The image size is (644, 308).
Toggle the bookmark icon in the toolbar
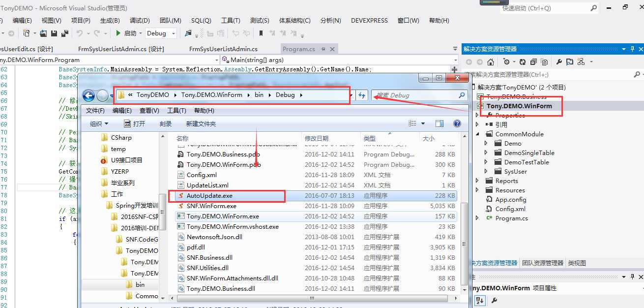261,33
